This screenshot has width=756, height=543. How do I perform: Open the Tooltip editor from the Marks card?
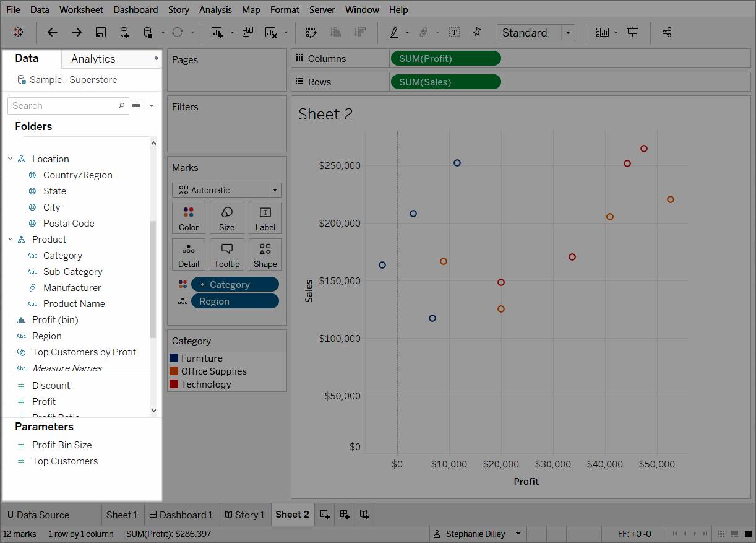[x=226, y=254]
